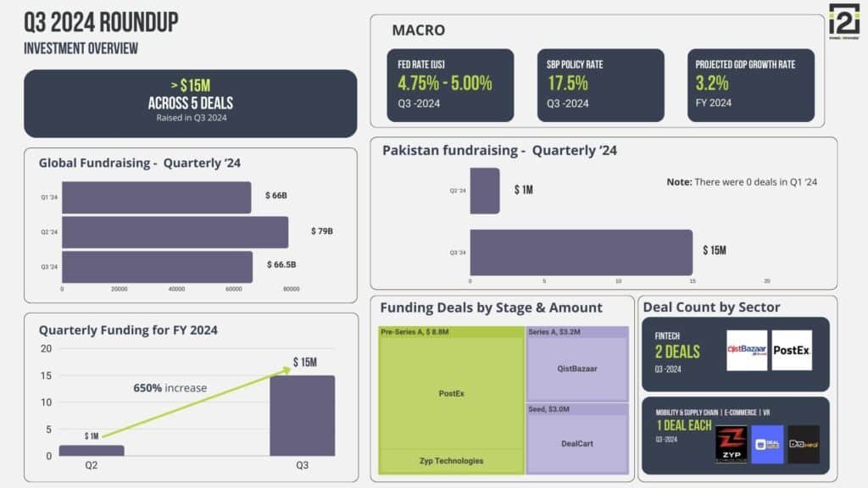
Task: Select the QistBazaar logo tile
Action: click(747, 350)
